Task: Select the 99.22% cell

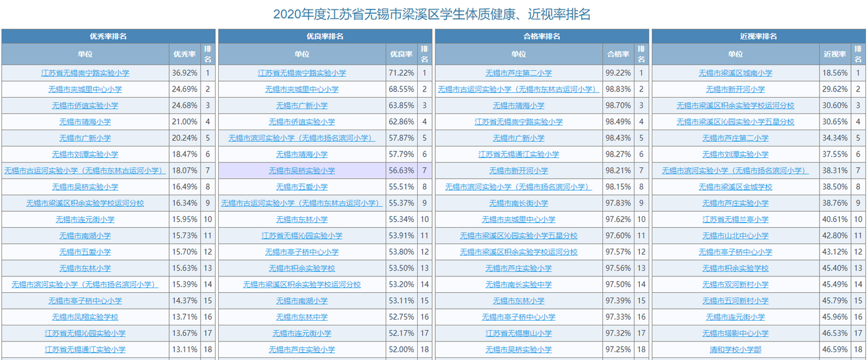Action: [618, 73]
